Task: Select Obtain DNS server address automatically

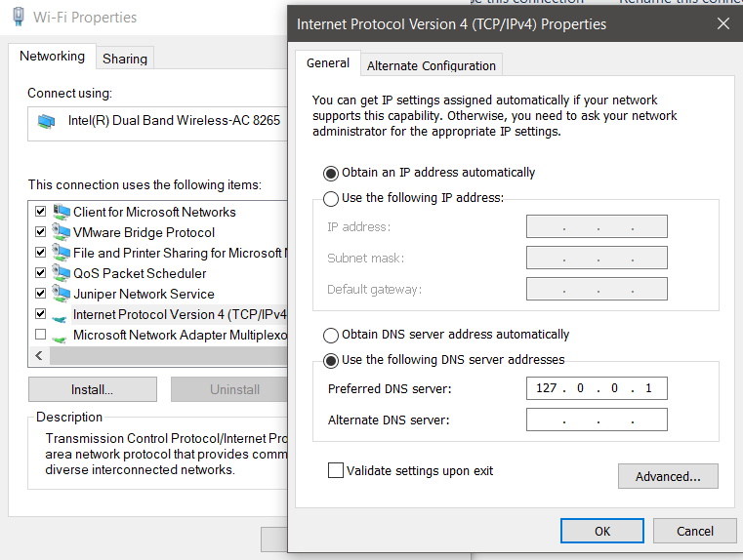Action: pos(331,336)
